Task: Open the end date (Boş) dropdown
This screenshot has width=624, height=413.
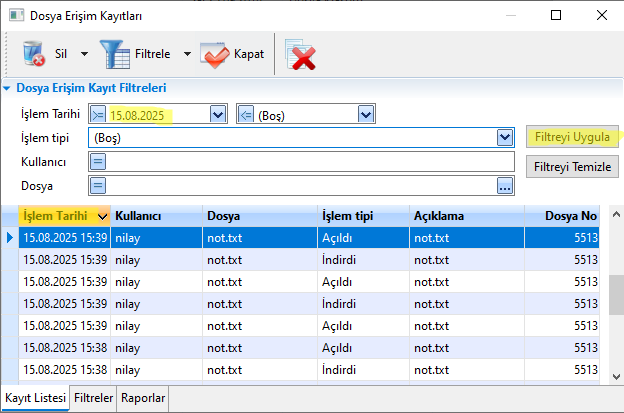Action: [x=365, y=114]
